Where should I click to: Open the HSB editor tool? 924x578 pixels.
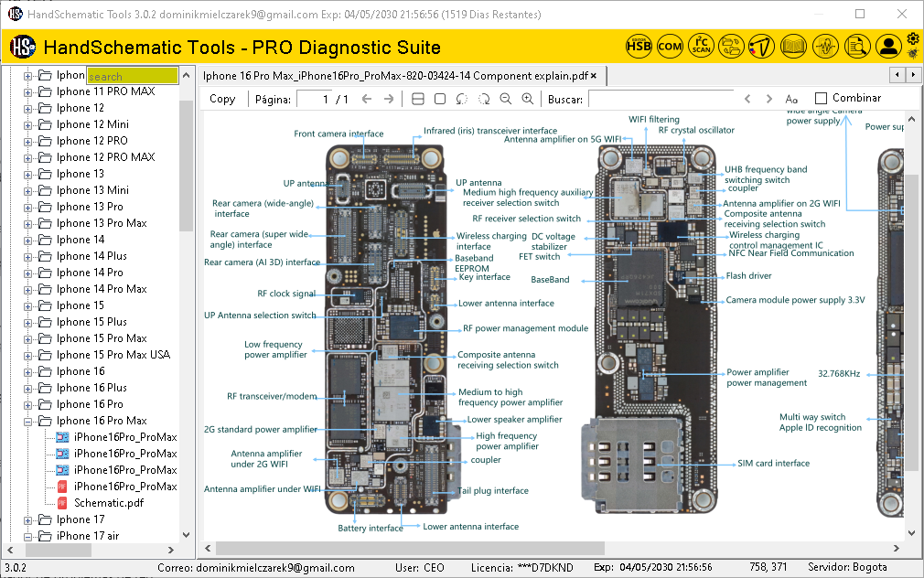pyautogui.click(x=639, y=46)
